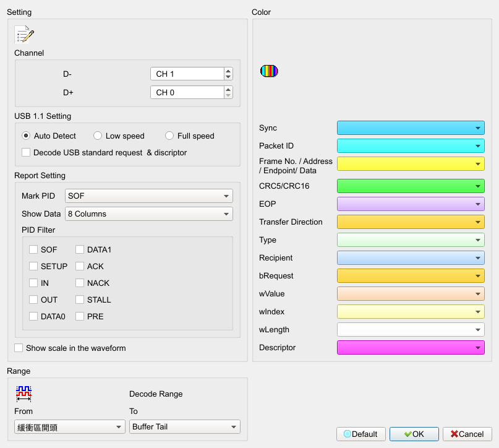Open the Descriptor color picker
Viewport: 499px width, 448px height.
pos(411,347)
